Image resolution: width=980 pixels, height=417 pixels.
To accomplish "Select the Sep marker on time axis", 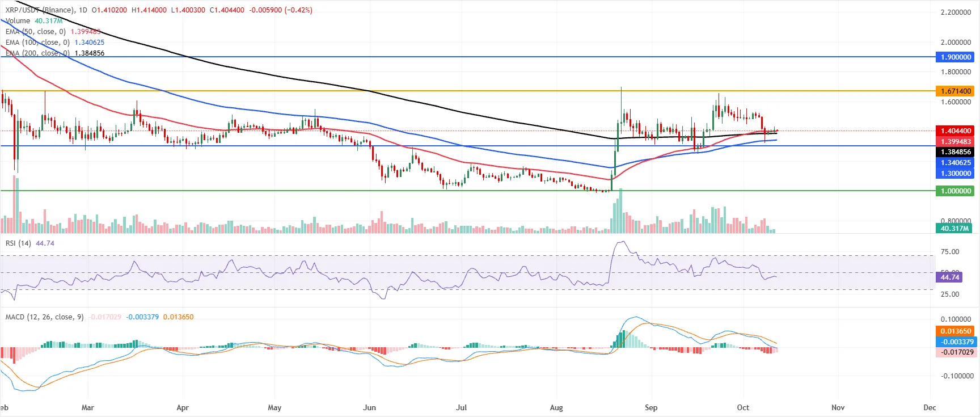I will [x=651, y=408].
